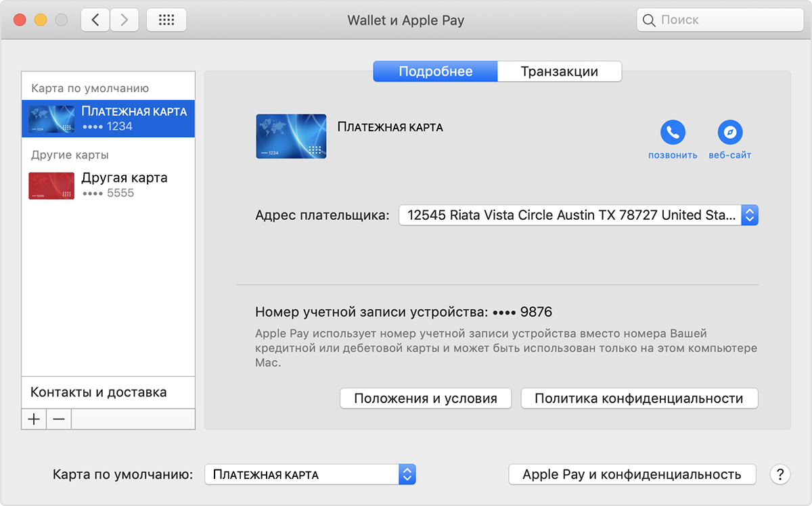
Task: Select Другая карта •••• 5555 in sidebar
Action: click(108, 185)
